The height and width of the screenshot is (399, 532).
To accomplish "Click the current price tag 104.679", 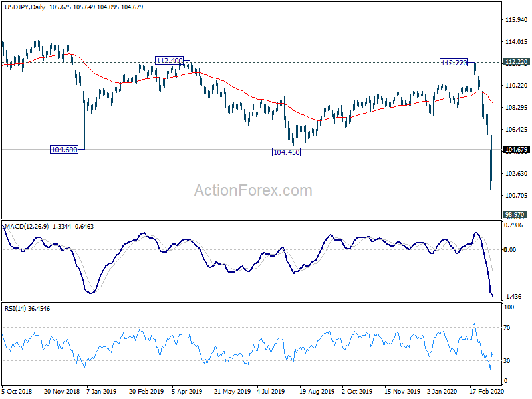I will tap(516, 150).
